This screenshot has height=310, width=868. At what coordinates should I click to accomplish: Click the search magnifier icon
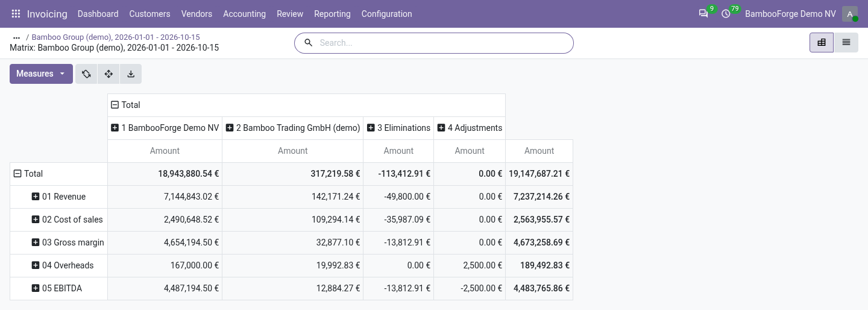click(x=308, y=43)
